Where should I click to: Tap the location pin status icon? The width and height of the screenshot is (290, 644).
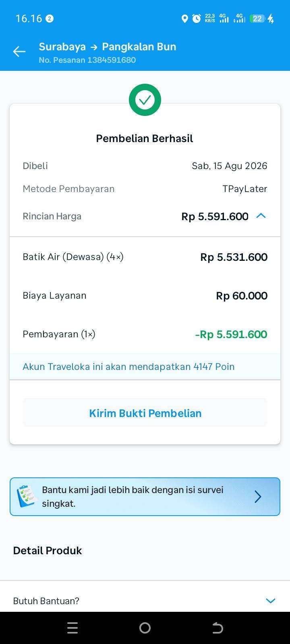[185, 19]
